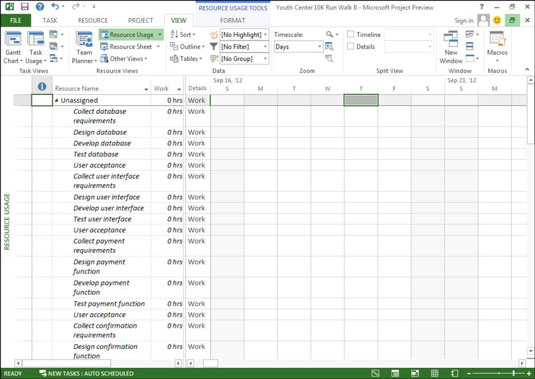Collapse the Unassigned resource group
Viewport: 535px width, 379px height.
click(56, 101)
